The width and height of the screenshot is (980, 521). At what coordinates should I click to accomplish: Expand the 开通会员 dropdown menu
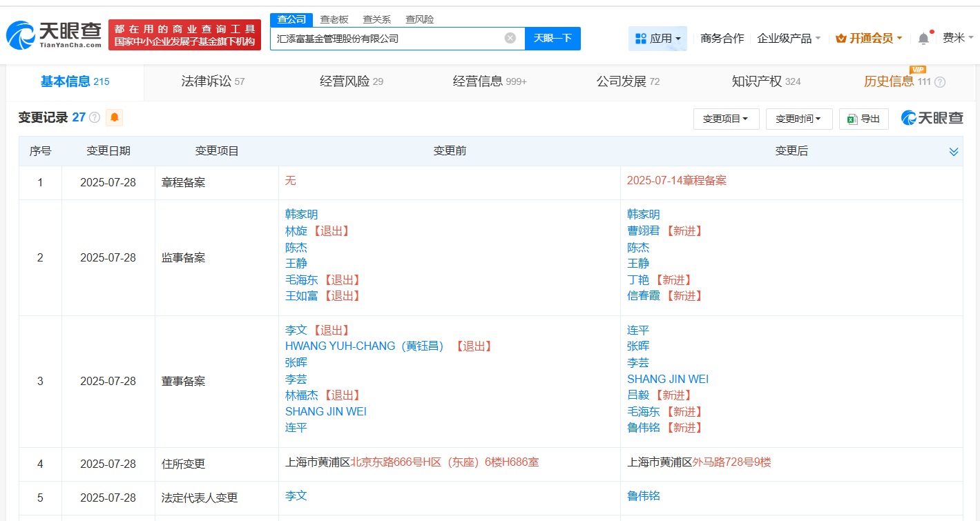pos(869,38)
